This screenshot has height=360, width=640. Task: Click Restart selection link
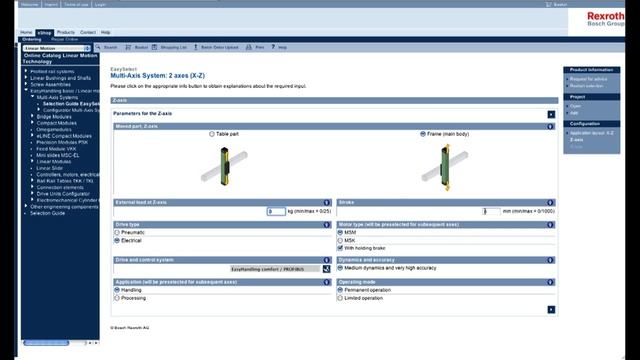(x=587, y=86)
